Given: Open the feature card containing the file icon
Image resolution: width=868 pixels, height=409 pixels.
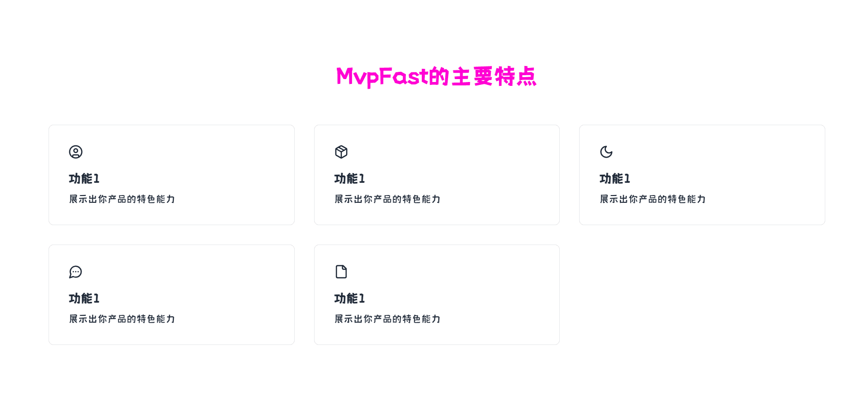Looking at the screenshot, I should (x=437, y=294).
